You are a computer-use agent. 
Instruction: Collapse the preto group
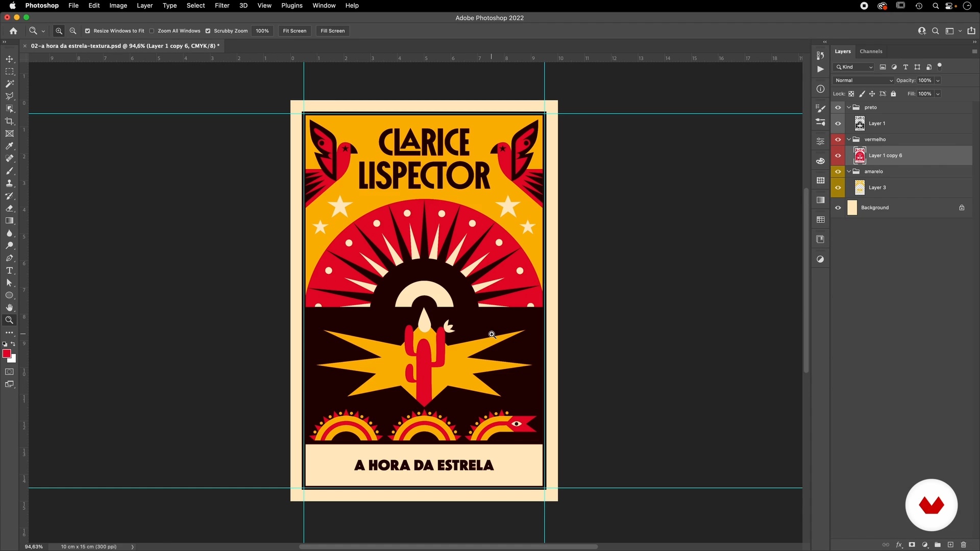pos(849,108)
